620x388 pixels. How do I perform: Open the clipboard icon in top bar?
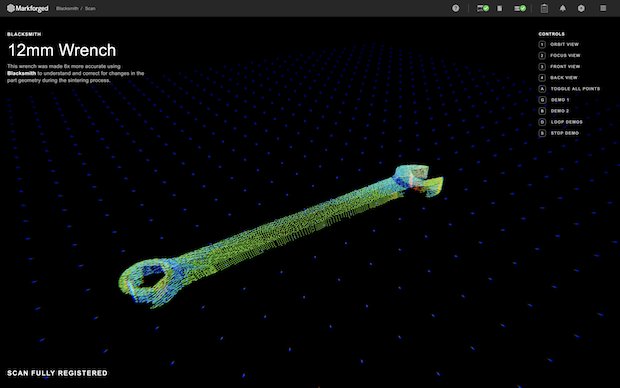pos(544,8)
